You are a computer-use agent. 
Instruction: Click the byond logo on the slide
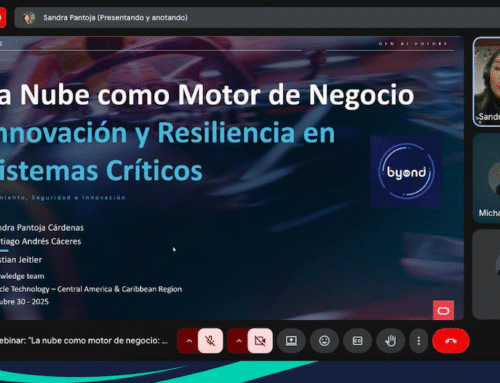[x=406, y=171]
